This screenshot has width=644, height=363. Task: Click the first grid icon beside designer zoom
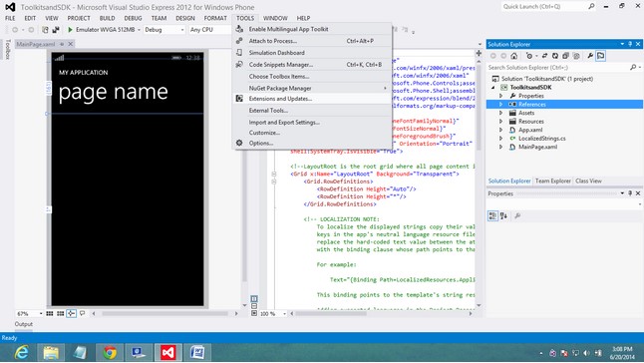[50, 313]
